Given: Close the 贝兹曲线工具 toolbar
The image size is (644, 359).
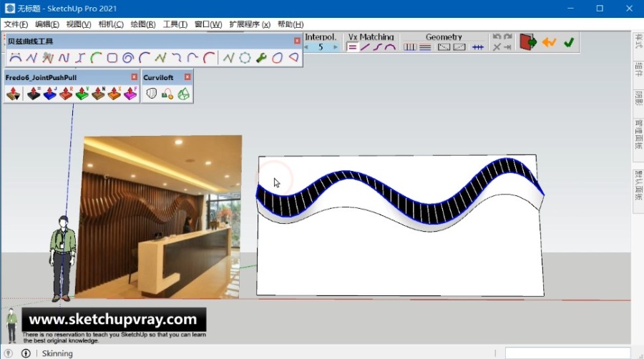Looking at the screenshot, I should [297, 41].
